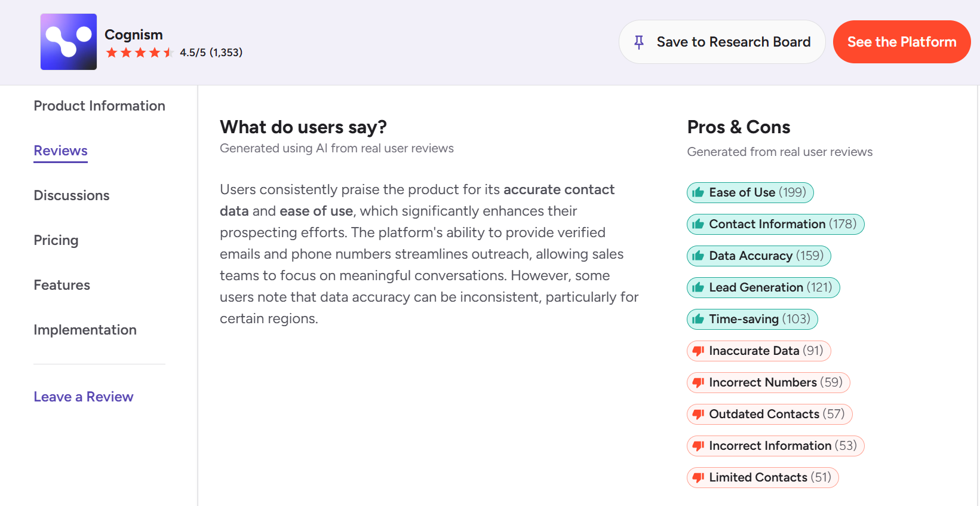Click thumbs-up icon on Lead Generation
Viewport: 980px width, 506px height.
click(698, 287)
